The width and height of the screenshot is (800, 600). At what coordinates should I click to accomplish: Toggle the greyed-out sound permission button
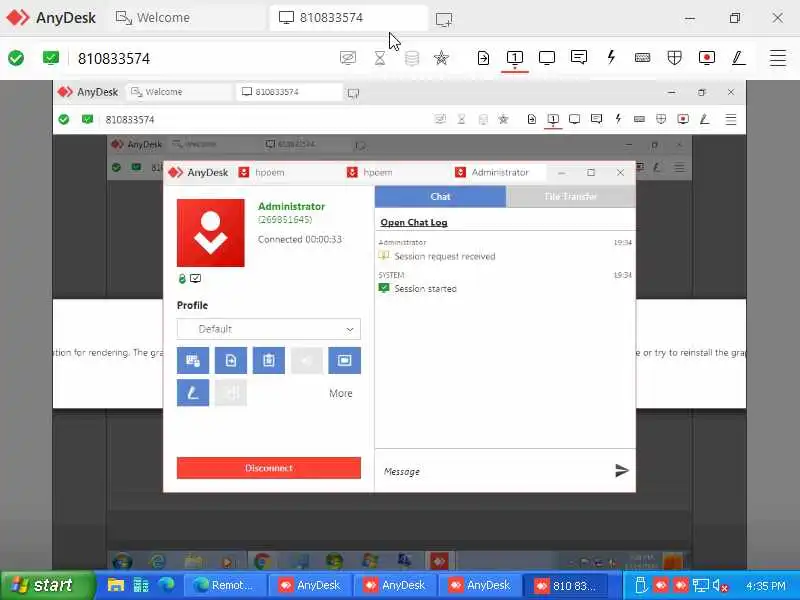307,360
